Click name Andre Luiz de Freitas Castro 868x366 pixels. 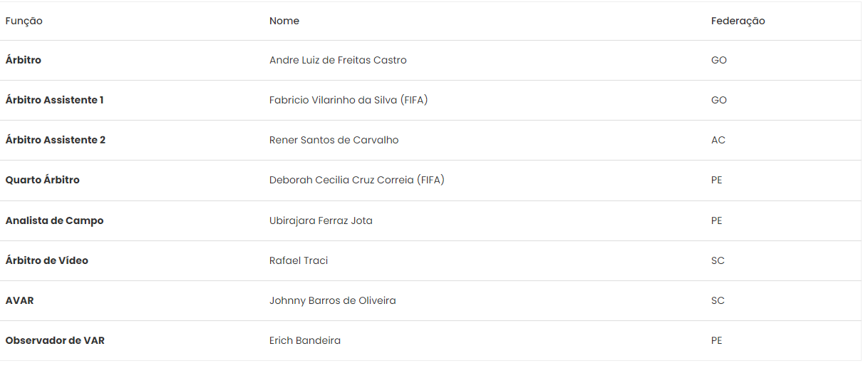point(338,61)
